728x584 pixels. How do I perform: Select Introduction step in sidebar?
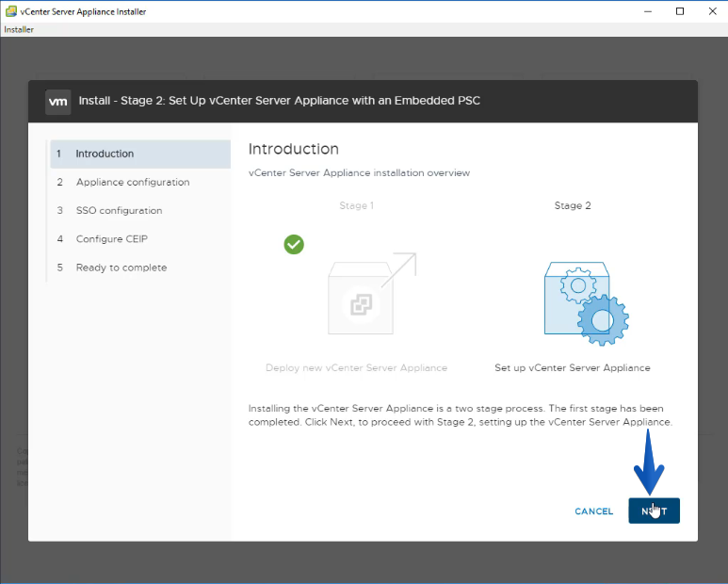click(x=140, y=154)
